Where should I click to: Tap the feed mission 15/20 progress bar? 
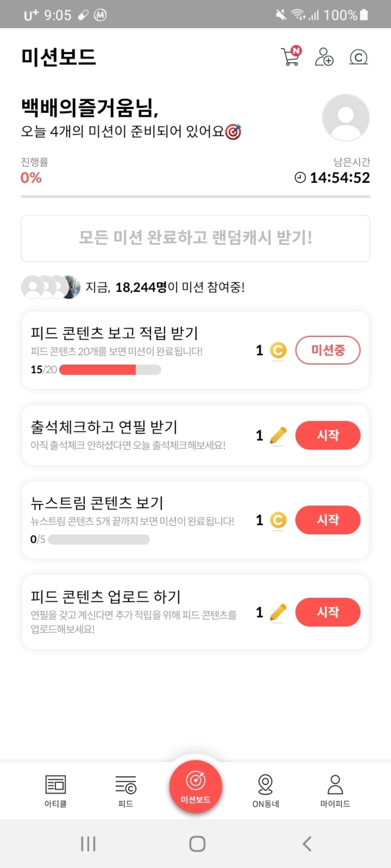coord(110,370)
